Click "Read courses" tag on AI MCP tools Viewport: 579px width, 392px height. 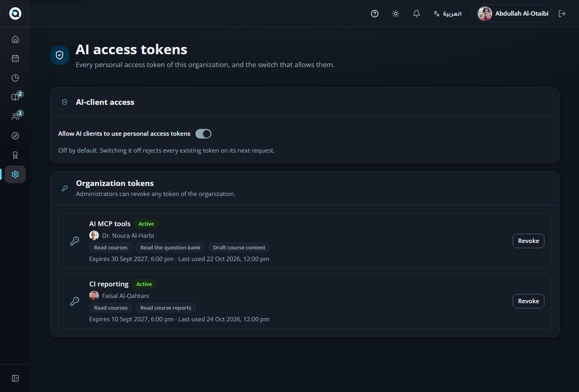tap(111, 247)
